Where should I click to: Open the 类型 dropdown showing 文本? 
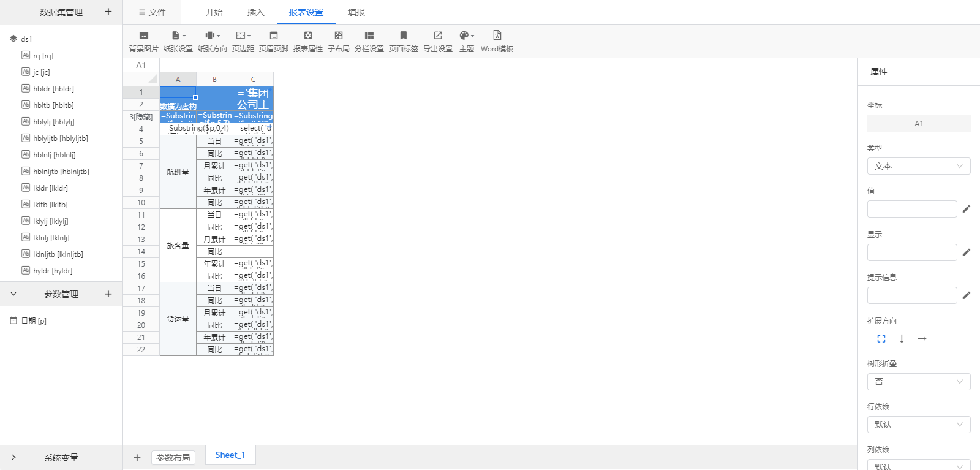pos(918,166)
